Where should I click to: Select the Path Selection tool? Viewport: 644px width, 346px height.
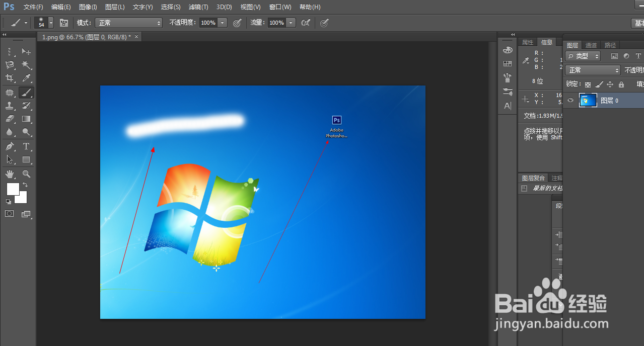coord(10,160)
